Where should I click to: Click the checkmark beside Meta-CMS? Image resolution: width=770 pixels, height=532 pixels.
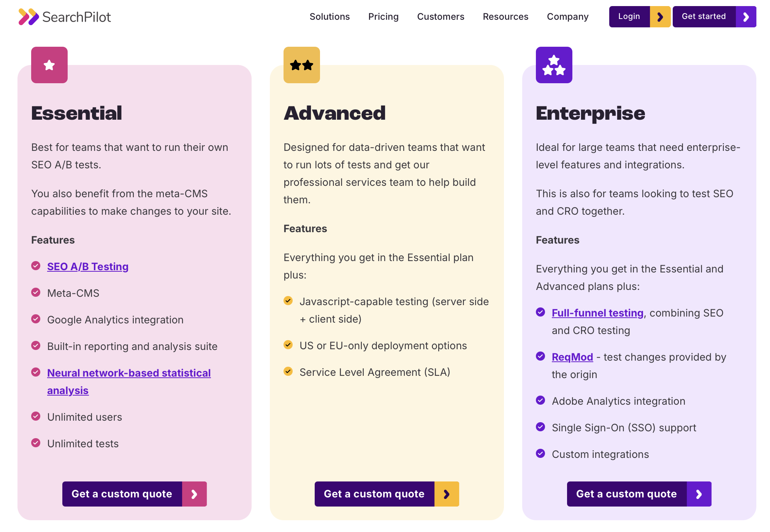coord(36,292)
